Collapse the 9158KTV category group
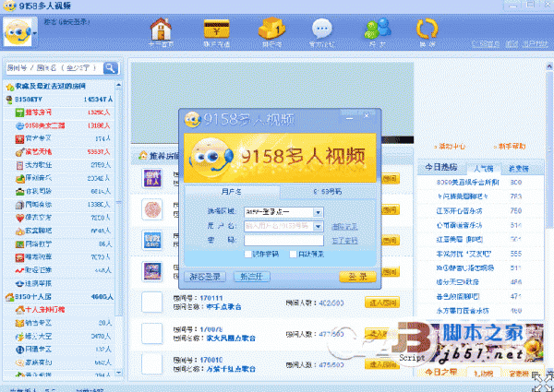The height and width of the screenshot is (392, 554). click(x=59, y=100)
